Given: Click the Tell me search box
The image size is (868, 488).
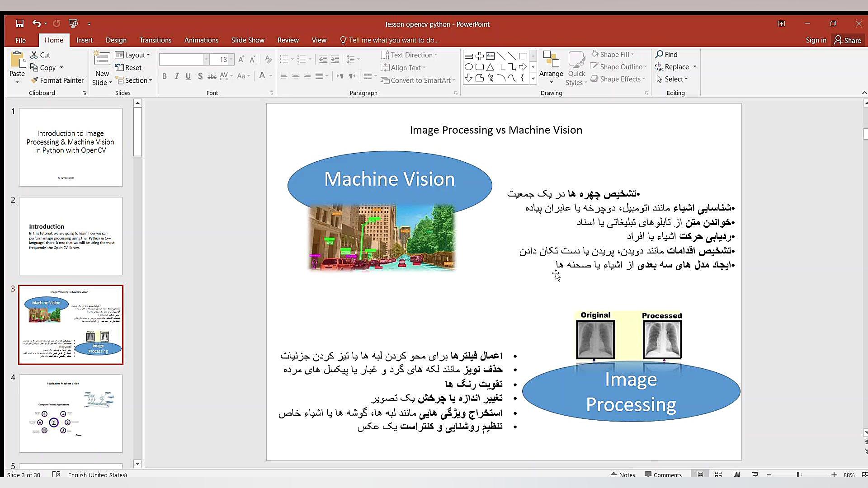Looking at the screenshot, I should [x=389, y=40].
